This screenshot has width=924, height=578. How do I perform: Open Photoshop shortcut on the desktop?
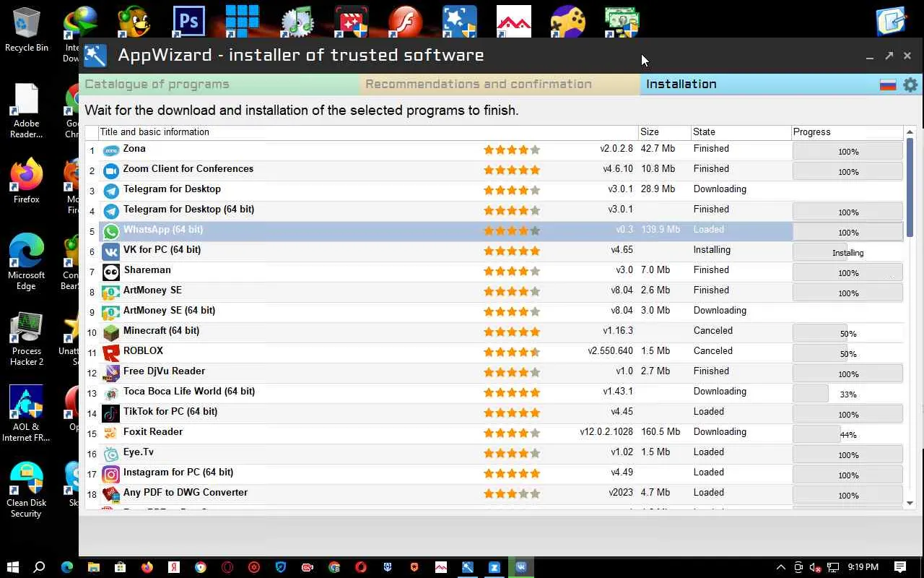(x=188, y=21)
